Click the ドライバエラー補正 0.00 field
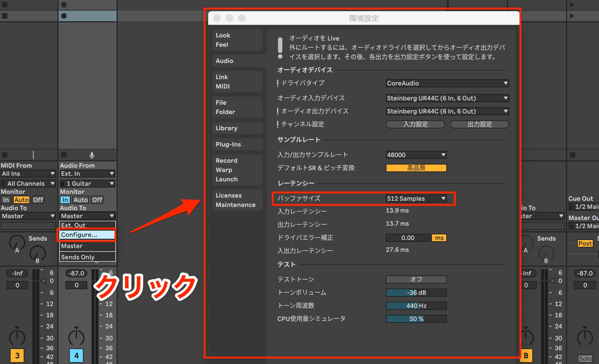Image resolution: width=599 pixels, height=364 pixels. [408, 238]
